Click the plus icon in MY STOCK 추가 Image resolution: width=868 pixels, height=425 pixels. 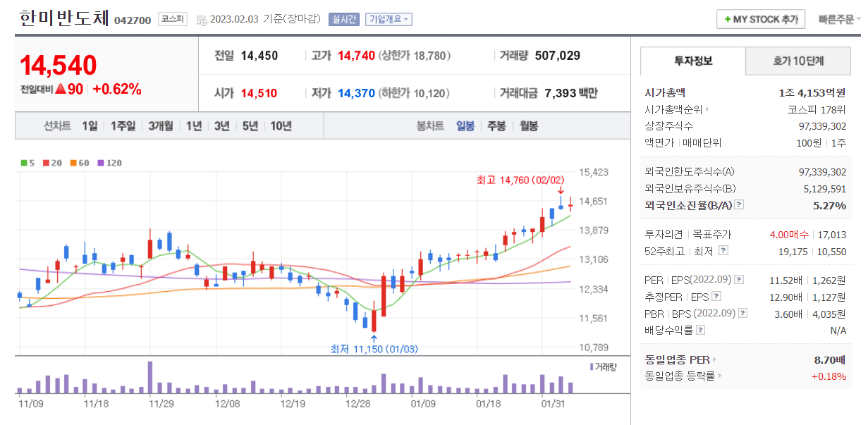click(728, 20)
